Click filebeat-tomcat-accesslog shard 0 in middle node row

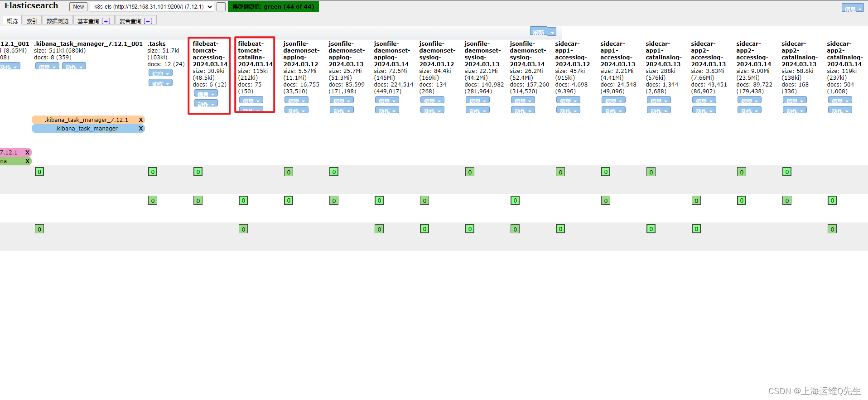(x=198, y=200)
